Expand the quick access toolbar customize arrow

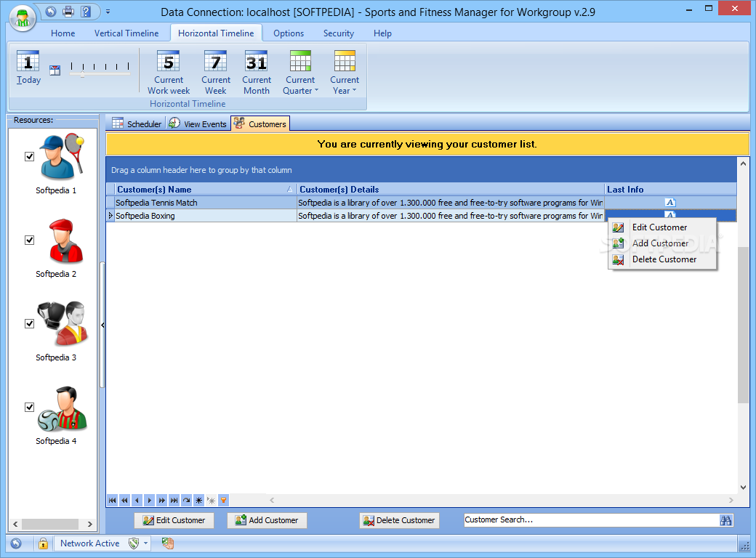pyautogui.click(x=108, y=12)
